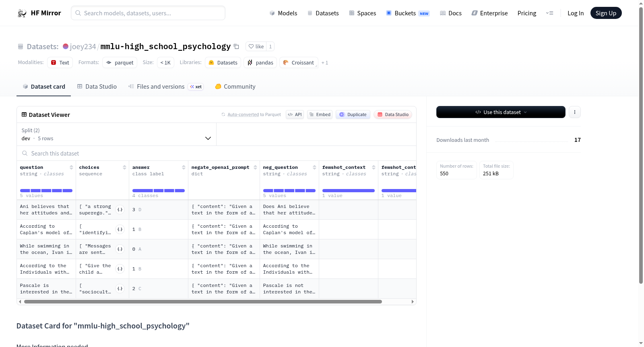Click the HF Mirror logo icon
This screenshot has width=644, height=347.
coord(22,13)
